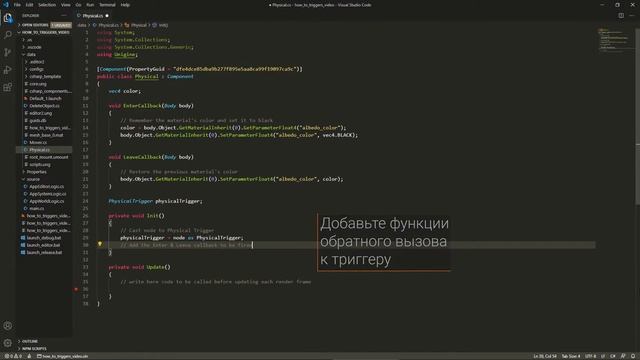Screen dimensions: 640x360
Task: Expand the Outline section
Action: tap(29, 341)
